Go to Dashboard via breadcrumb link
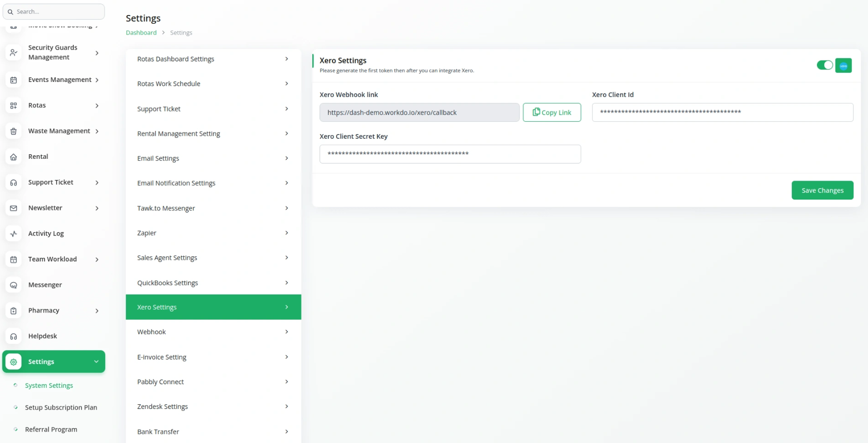 point(141,32)
